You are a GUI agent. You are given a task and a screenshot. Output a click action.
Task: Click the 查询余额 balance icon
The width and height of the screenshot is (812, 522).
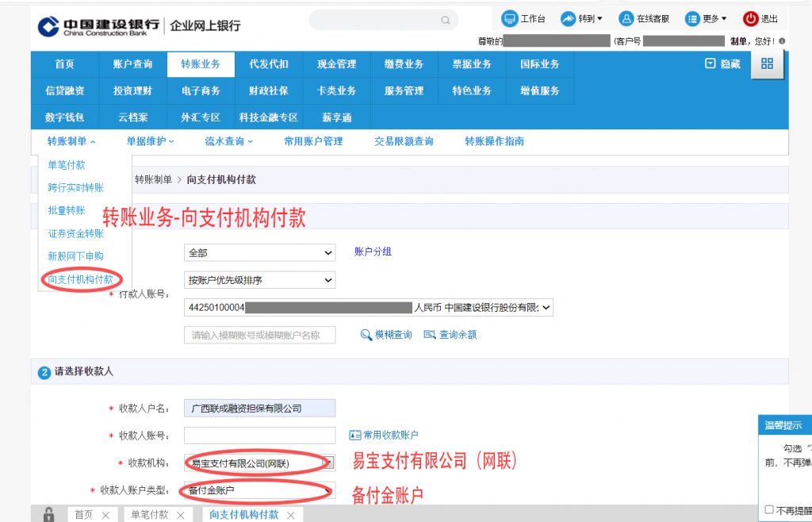click(x=429, y=335)
